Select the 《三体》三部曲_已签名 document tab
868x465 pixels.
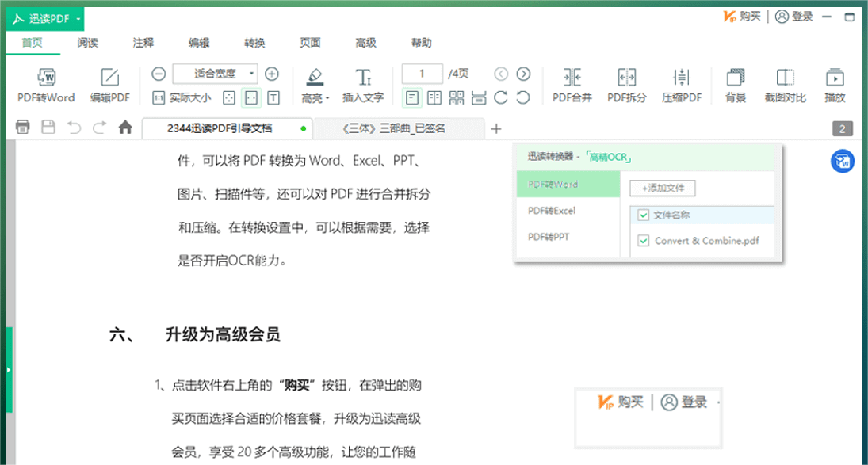(x=400, y=128)
